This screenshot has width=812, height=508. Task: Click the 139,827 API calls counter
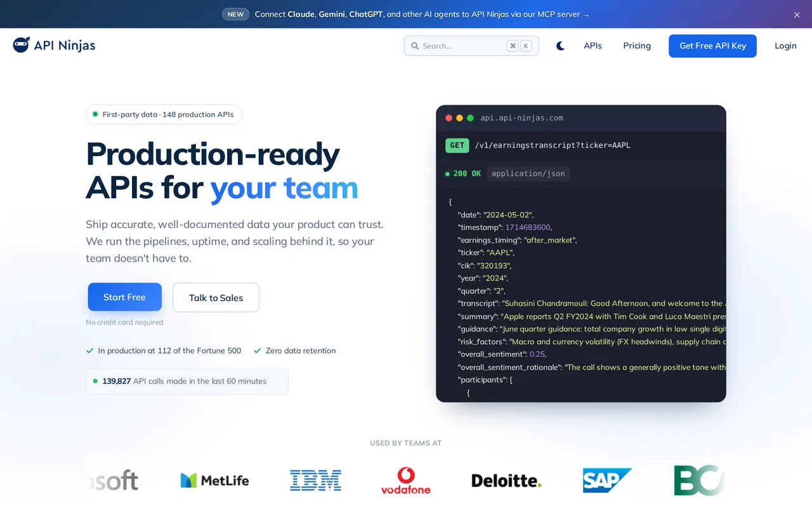(187, 381)
